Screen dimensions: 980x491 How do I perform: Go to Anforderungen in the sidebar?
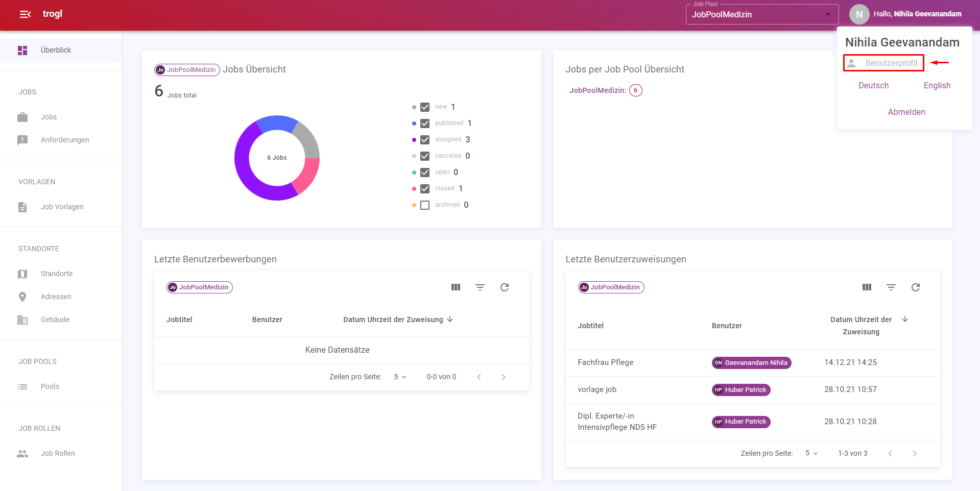(x=64, y=140)
